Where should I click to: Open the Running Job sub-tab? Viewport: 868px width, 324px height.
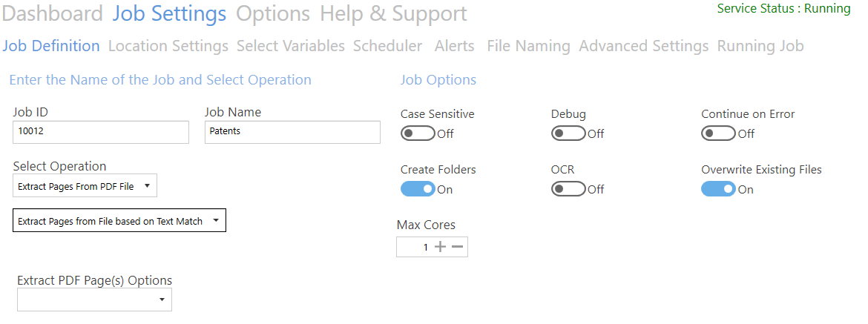point(760,46)
